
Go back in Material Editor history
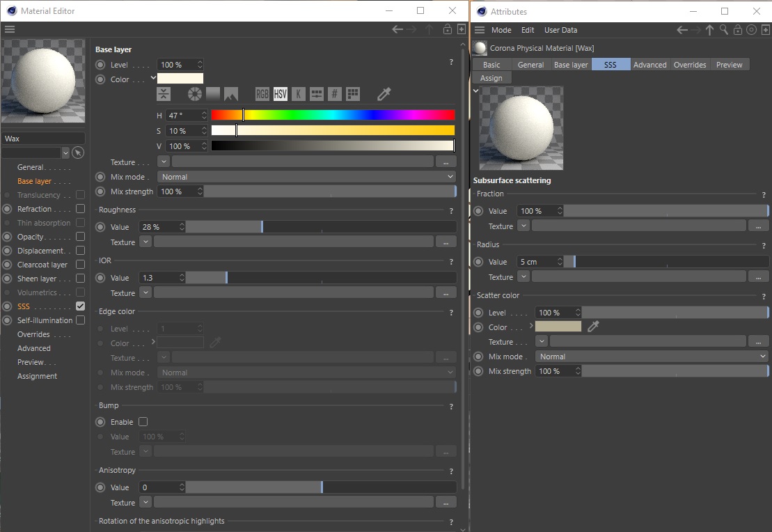397,29
